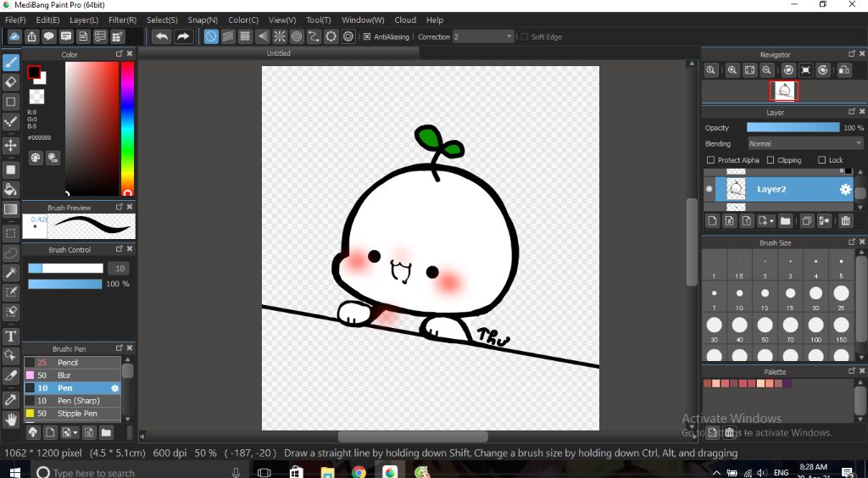The image size is (868, 478).
Task: Click the black foreground color swatch
Action: pyautogui.click(x=34, y=72)
